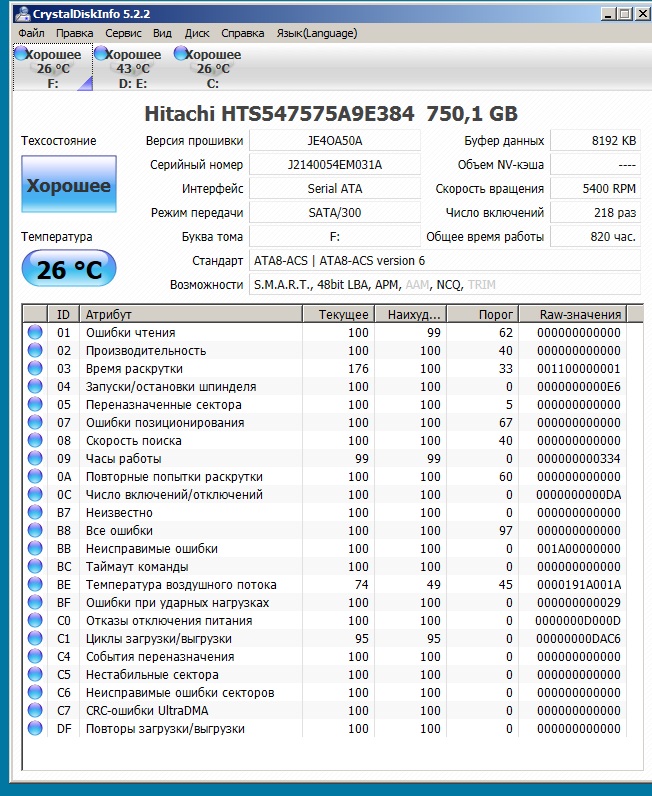Click status icon for attribute 0C Число включений/отключений
Image resolution: width=652 pixels, height=796 pixels.
(35, 494)
